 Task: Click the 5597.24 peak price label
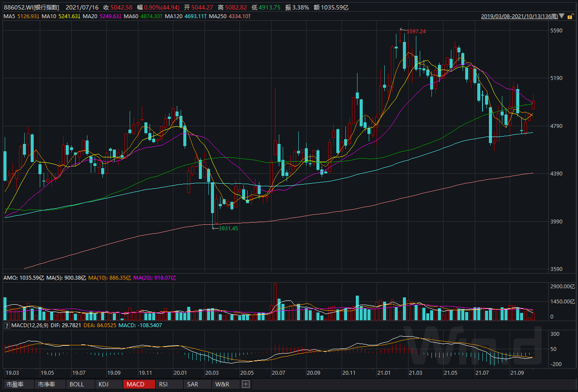417,32
